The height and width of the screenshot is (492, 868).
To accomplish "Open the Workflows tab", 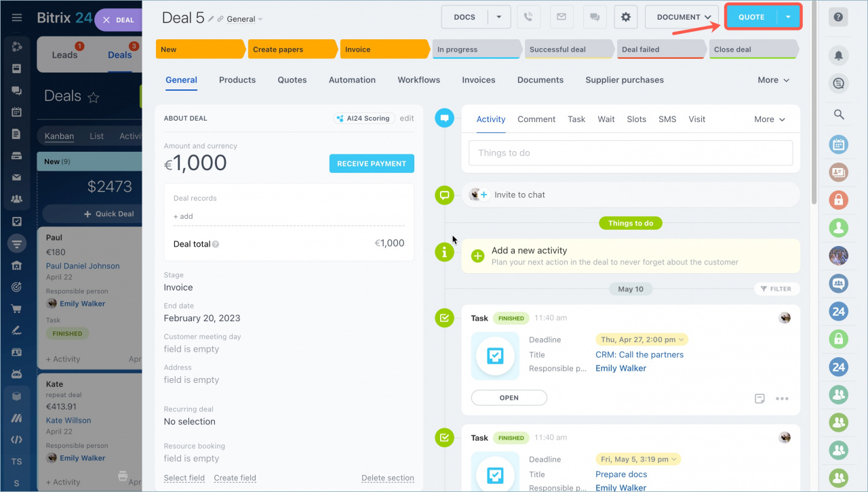I will (419, 80).
